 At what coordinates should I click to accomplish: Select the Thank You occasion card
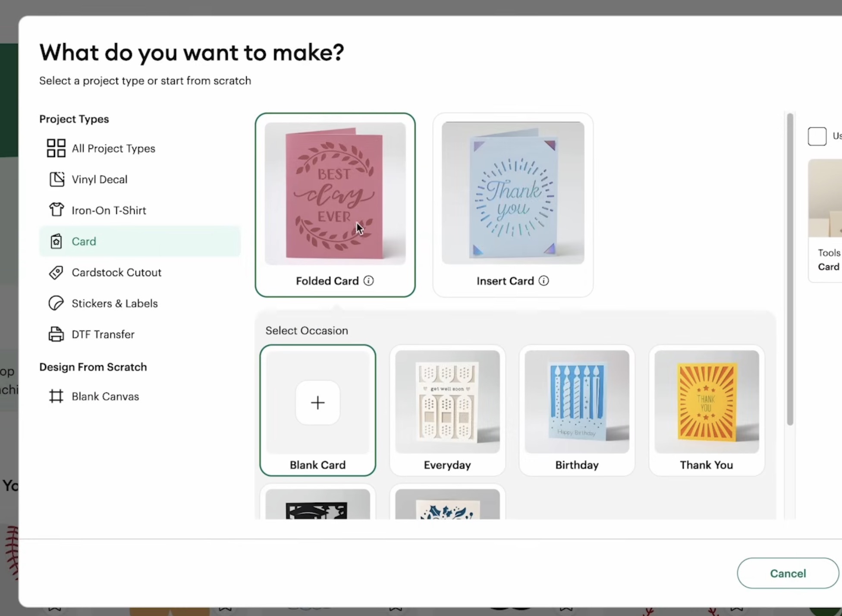(x=706, y=410)
